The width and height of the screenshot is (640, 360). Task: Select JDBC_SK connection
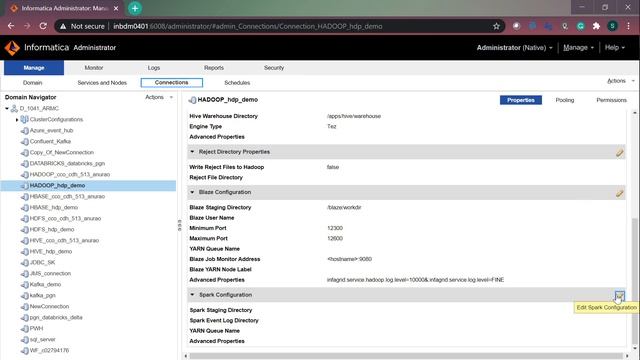(42, 263)
